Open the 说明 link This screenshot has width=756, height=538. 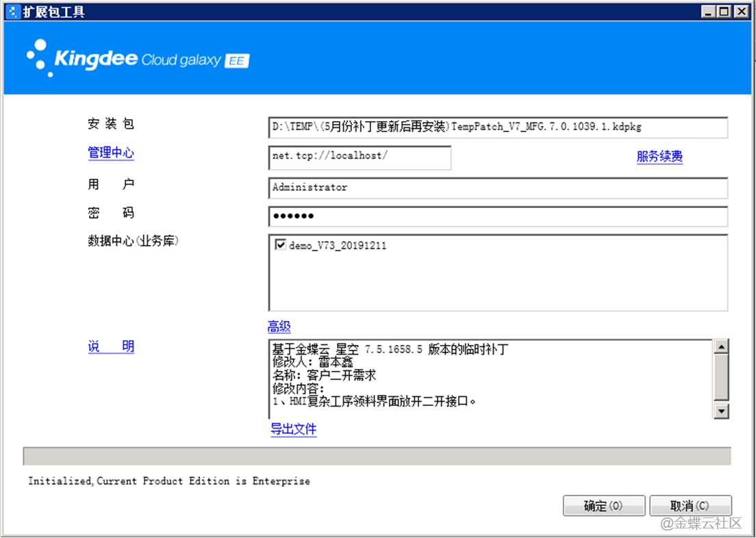[x=111, y=346]
